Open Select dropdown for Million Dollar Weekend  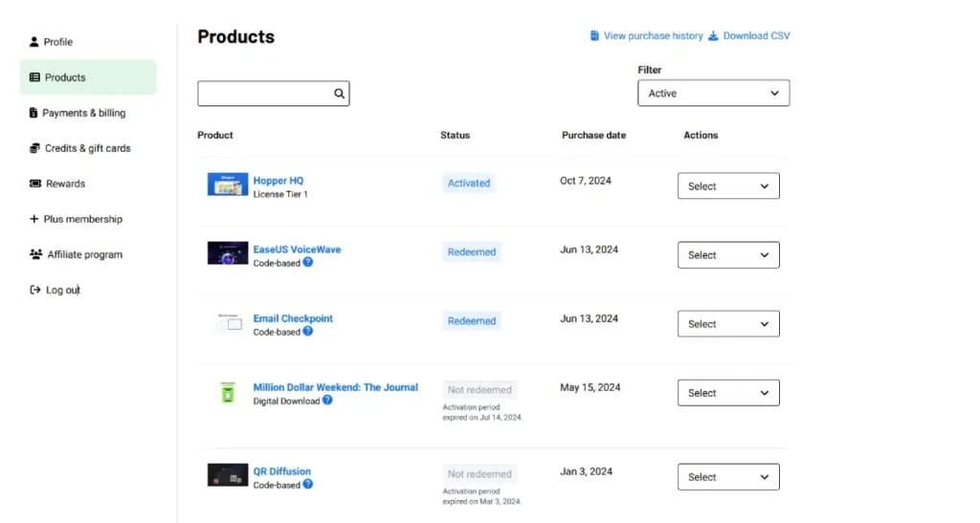click(x=728, y=393)
